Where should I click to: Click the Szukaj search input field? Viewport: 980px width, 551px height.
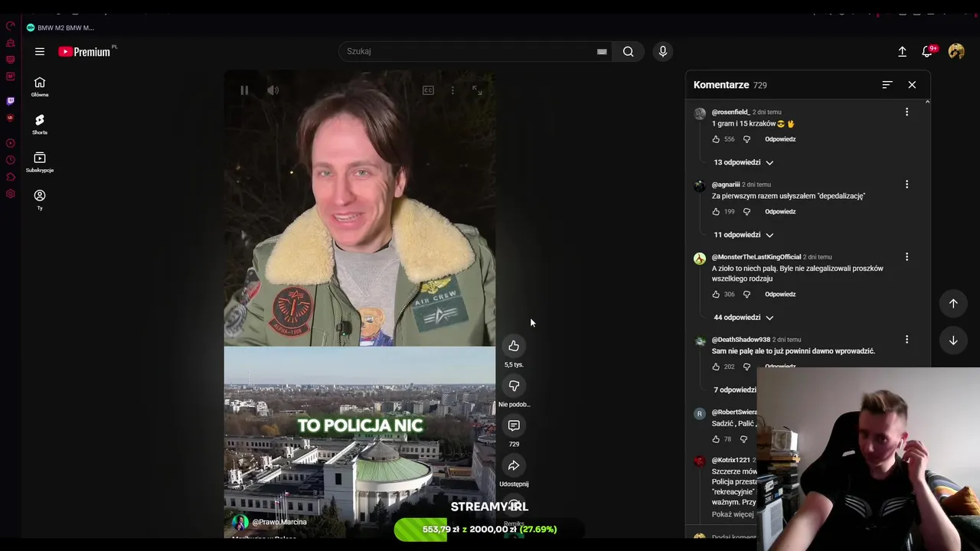point(469,51)
